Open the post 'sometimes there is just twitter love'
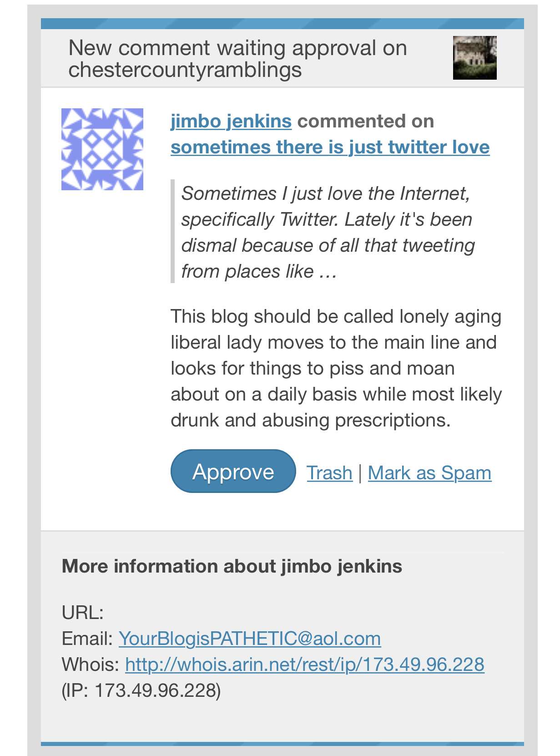The image size is (560, 756). [x=330, y=147]
